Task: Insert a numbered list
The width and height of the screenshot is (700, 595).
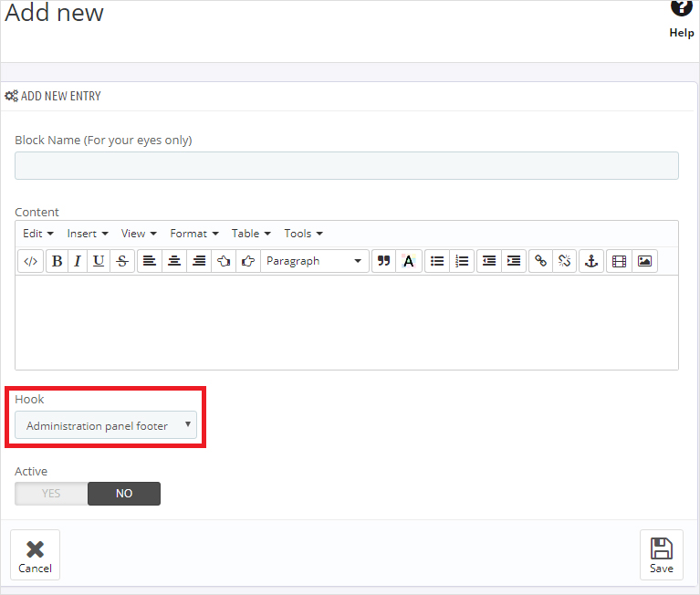Action: pyautogui.click(x=463, y=261)
